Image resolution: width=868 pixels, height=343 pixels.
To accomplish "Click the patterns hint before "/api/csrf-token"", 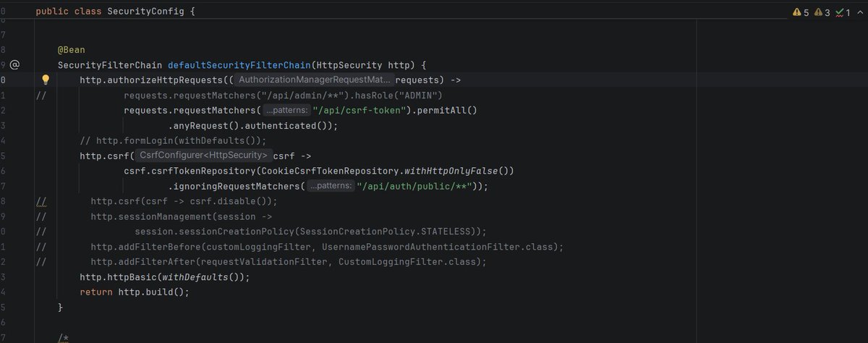I will pyautogui.click(x=286, y=110).
